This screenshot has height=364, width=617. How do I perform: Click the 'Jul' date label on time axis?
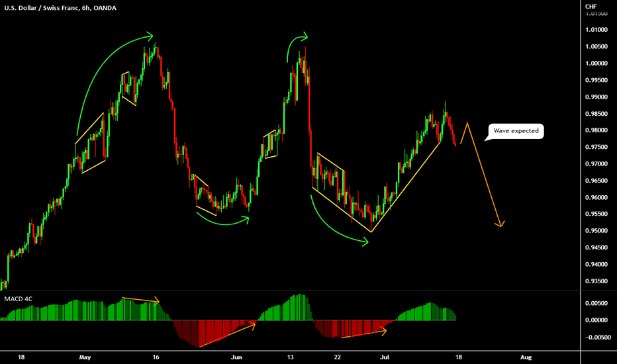(x=385, y=357)
